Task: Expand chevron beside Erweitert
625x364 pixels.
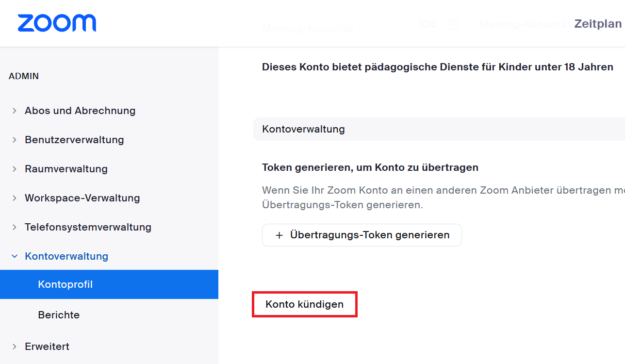Action: point(15,347)
